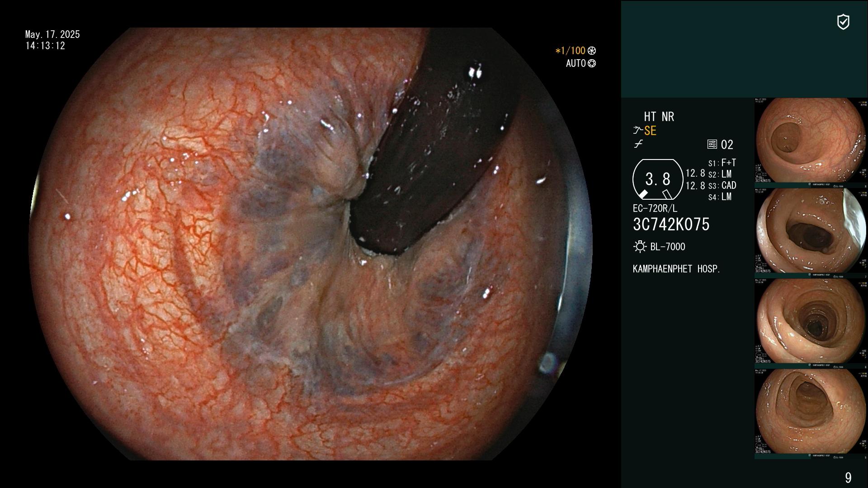Click the light source lamp icon
The height and width of the screenshot is (488, 868).
tap(640, 247)
